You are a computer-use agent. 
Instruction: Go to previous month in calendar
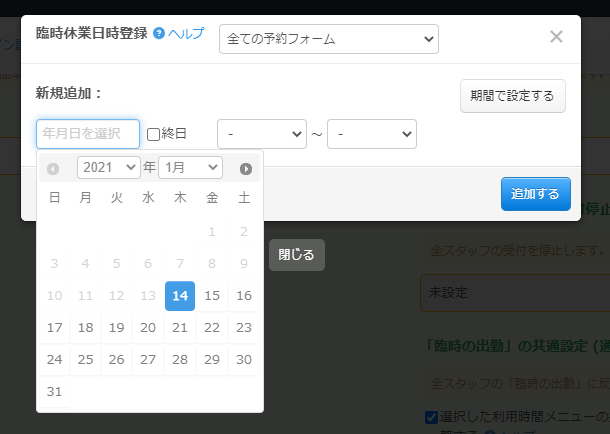(53, 168)
